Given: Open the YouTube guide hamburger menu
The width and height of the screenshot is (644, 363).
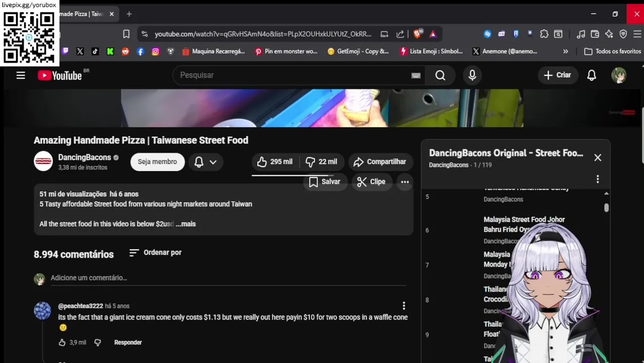Looking at the screenshot, I should (x=21, y=75).
